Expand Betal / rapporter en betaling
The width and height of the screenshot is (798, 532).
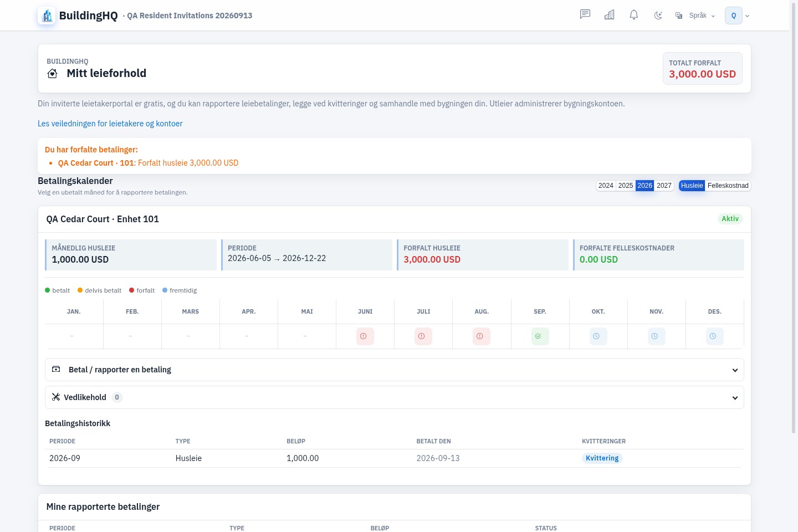pos(395,370)
